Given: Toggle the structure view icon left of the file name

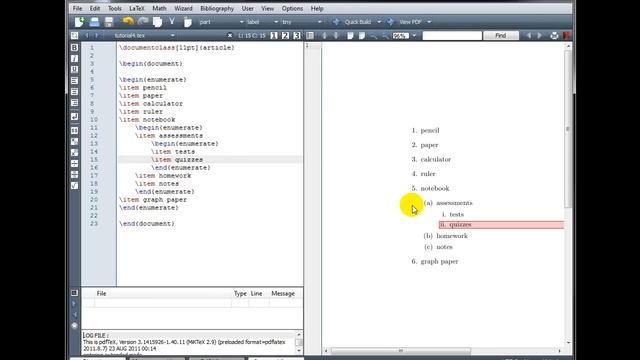Looking at the screenshot, I should click(74, 36).
